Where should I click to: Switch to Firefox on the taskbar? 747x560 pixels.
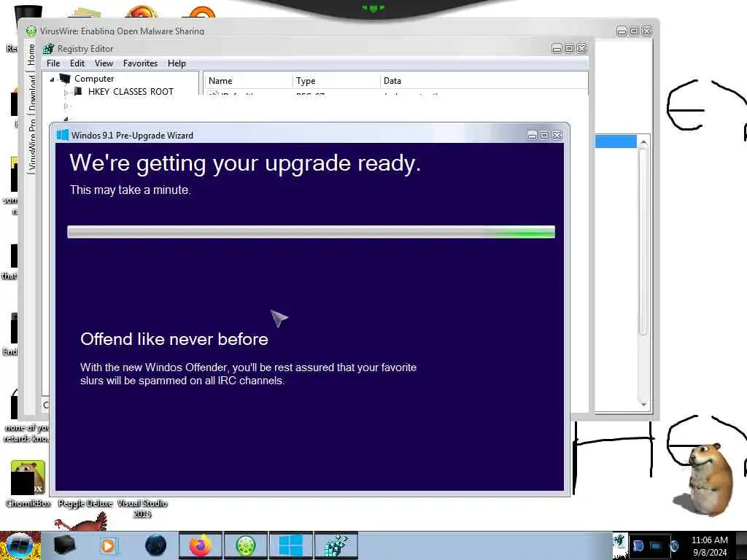click(201, 545)
